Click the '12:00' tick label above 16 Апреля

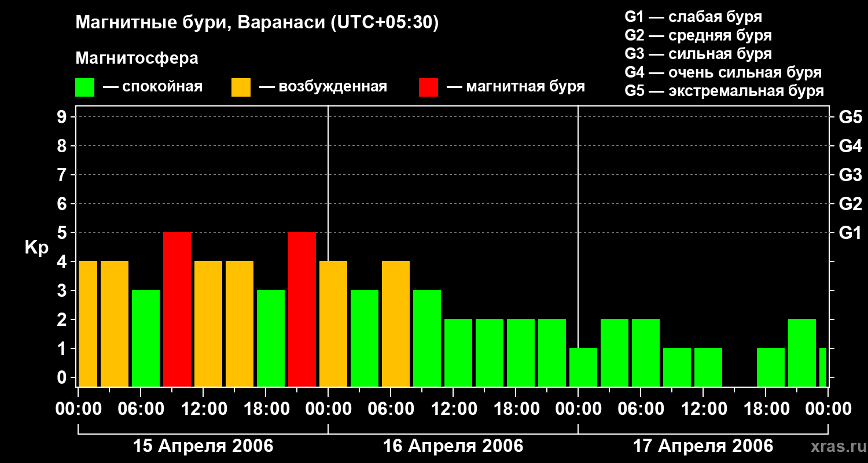(453, 409)
